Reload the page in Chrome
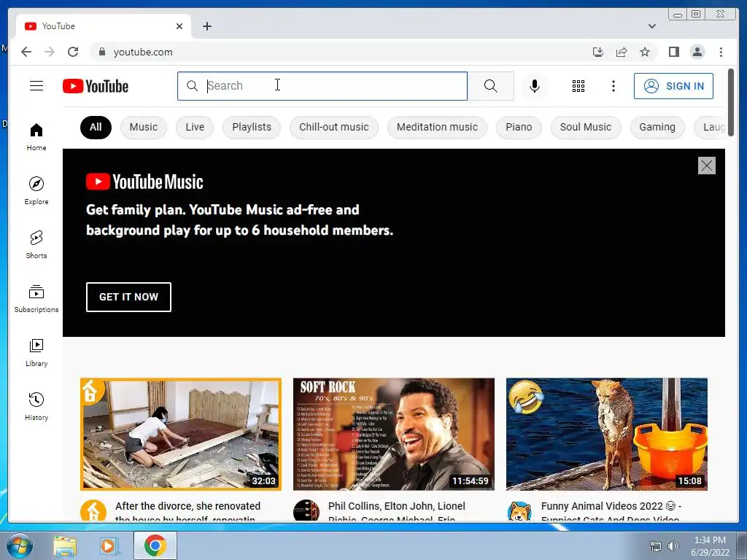This screenshot has height=560, width=747. pos(73,52)
